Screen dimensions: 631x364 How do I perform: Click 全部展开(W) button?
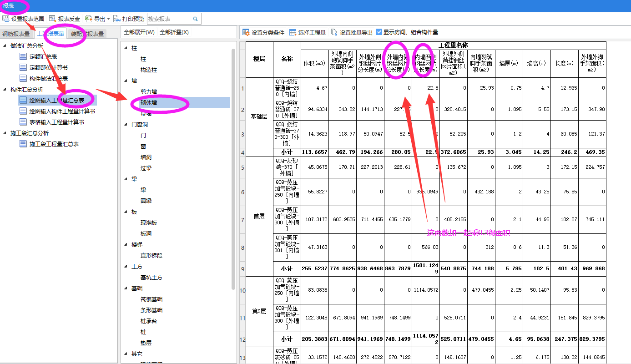pos(139,32)
